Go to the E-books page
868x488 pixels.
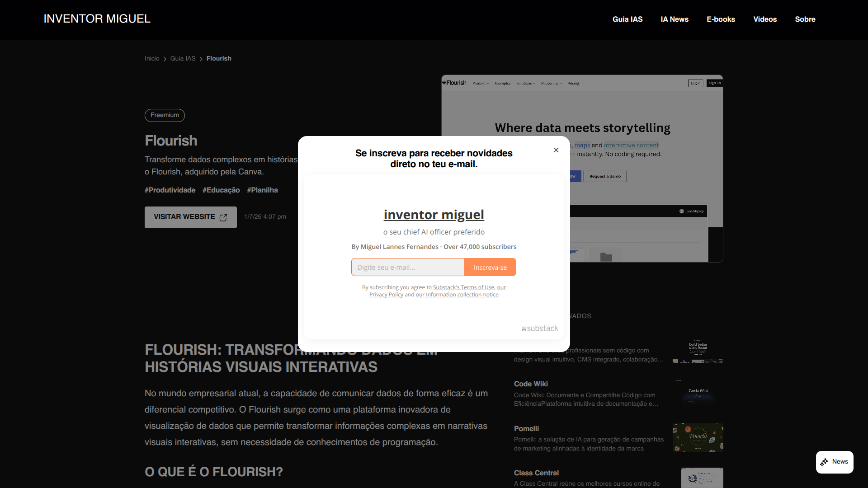pyautogui.click(x=721, y=19)
